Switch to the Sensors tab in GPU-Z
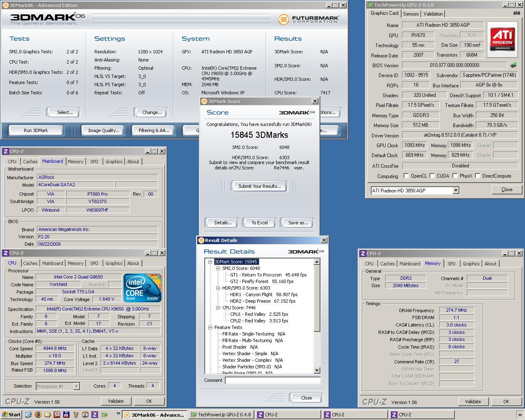 [411, 14]
